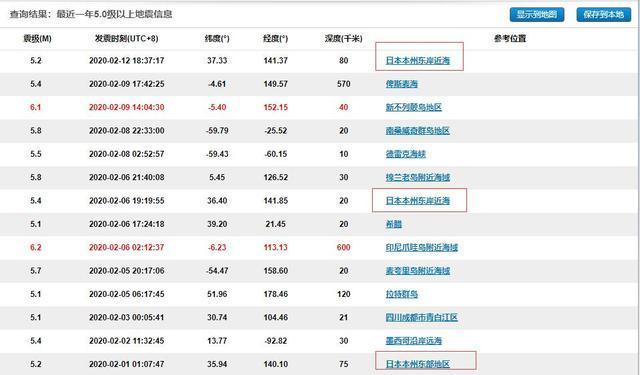
Task: Select the time cell 2020-02-02 11:32:45
Action: coord(127,341)
